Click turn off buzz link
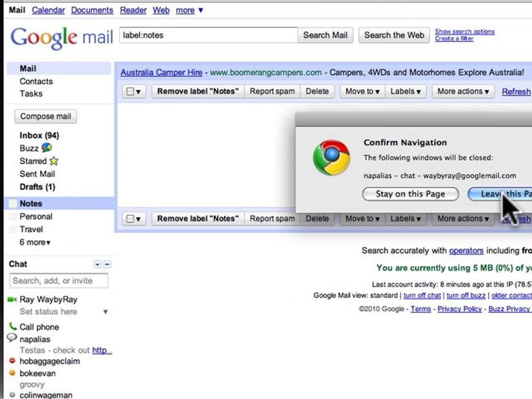The width and height of the screenshot is (532, 399). (466, 295)
